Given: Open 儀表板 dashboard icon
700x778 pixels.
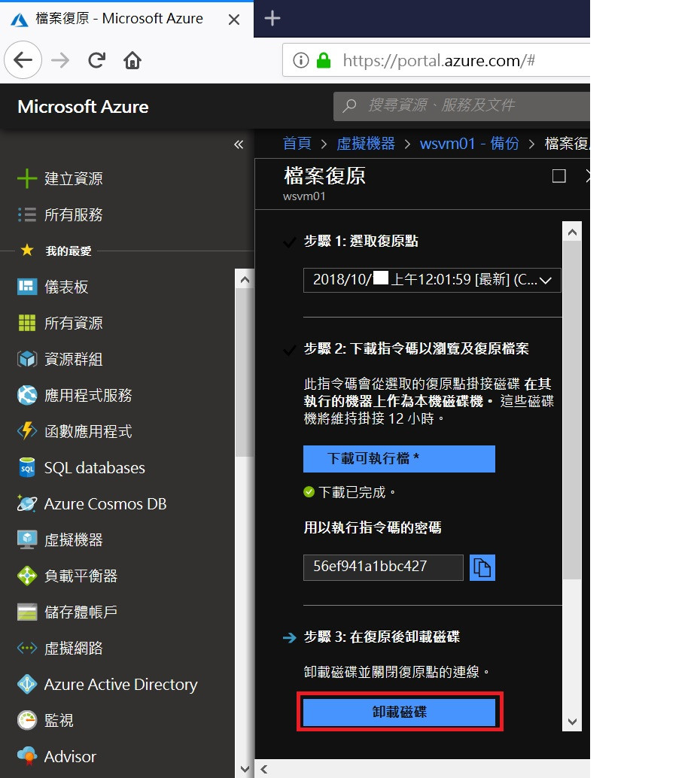Looking at the screenshot, I should tap(27, 287).
